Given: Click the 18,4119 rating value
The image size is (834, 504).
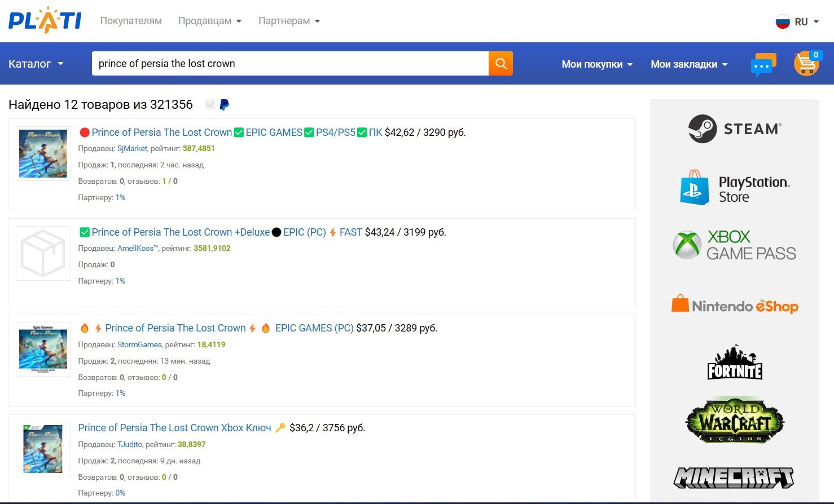Looking at the screenshot, I should coord(211,345).
